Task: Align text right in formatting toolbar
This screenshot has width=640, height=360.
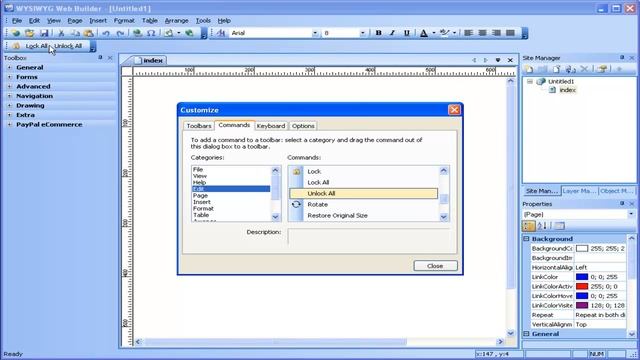Action: pos(496,33)
